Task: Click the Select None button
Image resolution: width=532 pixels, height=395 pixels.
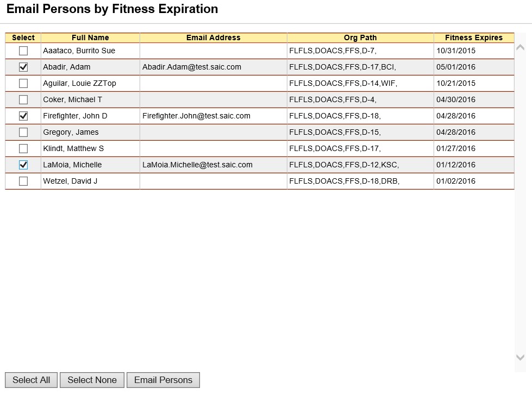Action: click(92, 380)
